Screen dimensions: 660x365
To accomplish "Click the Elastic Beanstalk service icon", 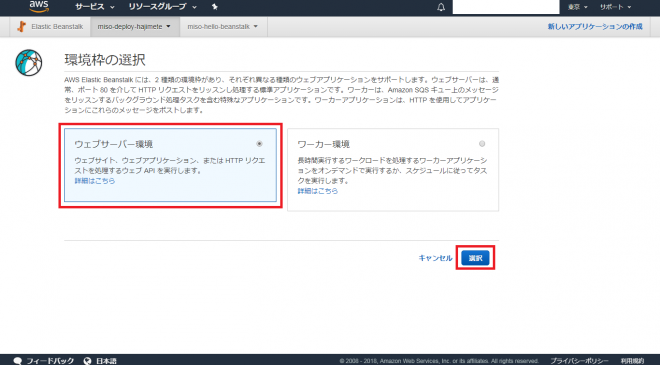I will 21,27.
